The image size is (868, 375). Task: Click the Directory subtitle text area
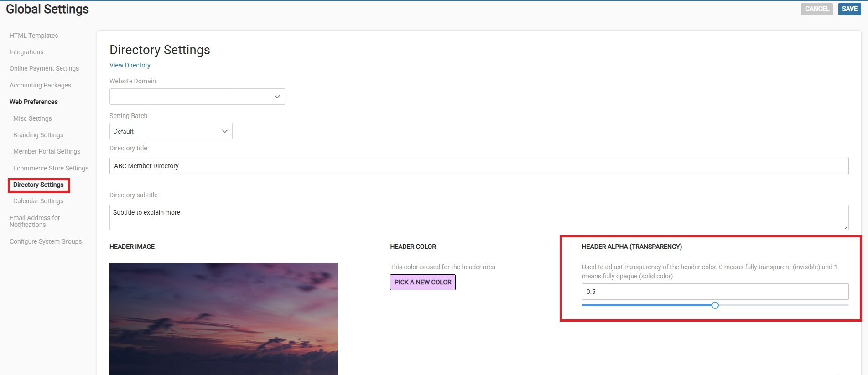click(x=478, y=217)
